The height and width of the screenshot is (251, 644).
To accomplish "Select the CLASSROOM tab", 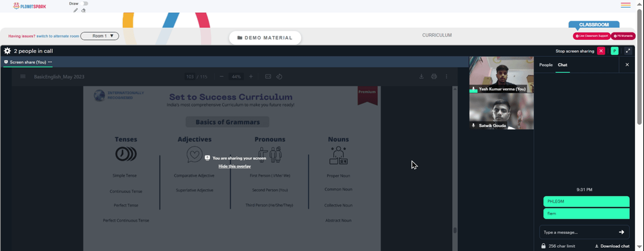I will (x=594, y=25).
